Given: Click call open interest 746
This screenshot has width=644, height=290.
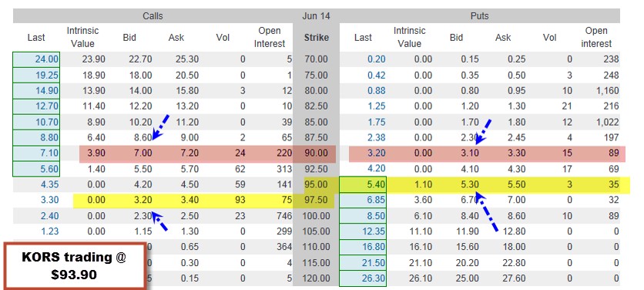Looking at the screenshot, I should click(284, 215).
